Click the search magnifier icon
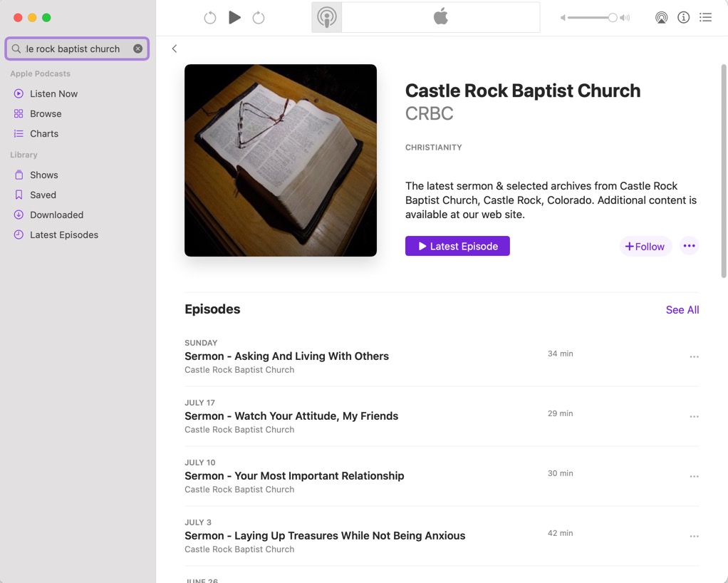The image size is (728, 583). [x=16, y=48]
